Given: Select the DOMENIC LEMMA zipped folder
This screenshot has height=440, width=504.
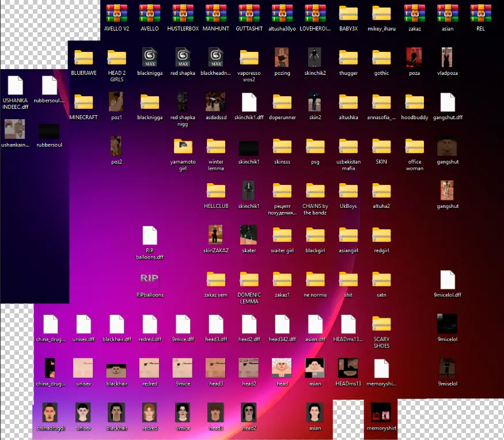Looking at the screenshot, I should (x=249, y=278).
